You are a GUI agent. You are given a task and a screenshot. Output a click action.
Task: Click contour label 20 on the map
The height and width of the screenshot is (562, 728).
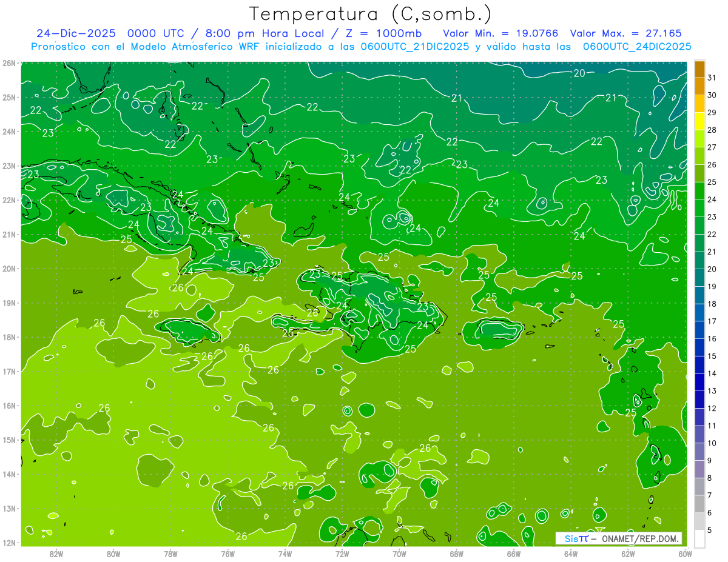(x=579, y=73)
